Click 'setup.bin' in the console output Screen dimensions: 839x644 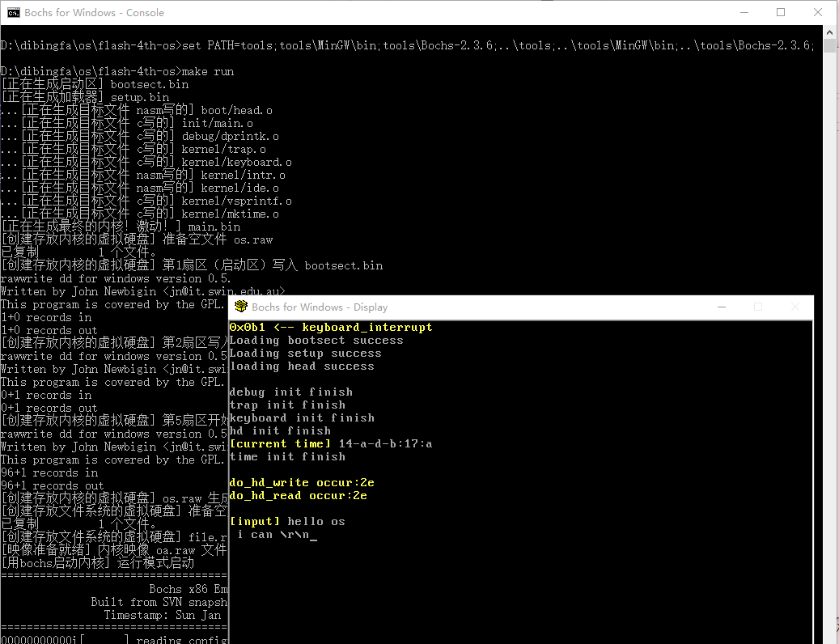(x=140, y=97)
